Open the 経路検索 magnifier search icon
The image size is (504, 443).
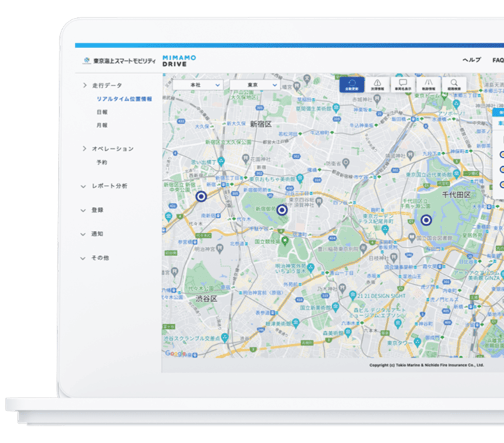[x=454, y=85]
